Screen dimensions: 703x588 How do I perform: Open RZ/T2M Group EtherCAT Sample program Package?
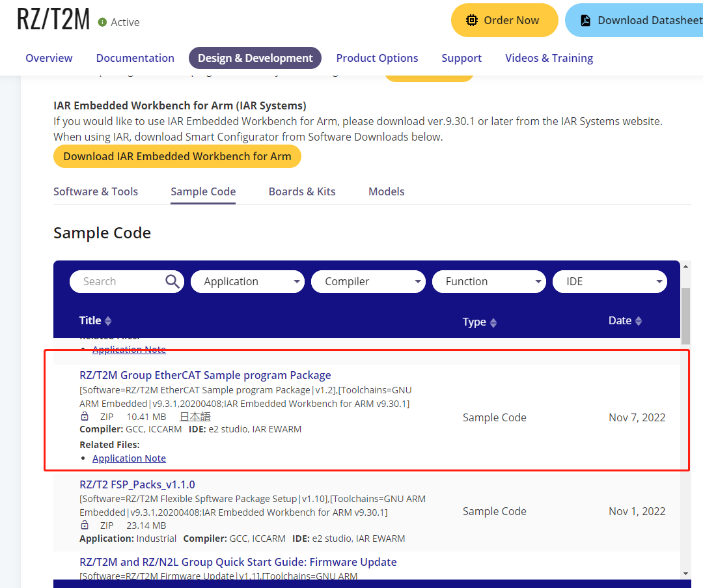[x=205, y=375]
